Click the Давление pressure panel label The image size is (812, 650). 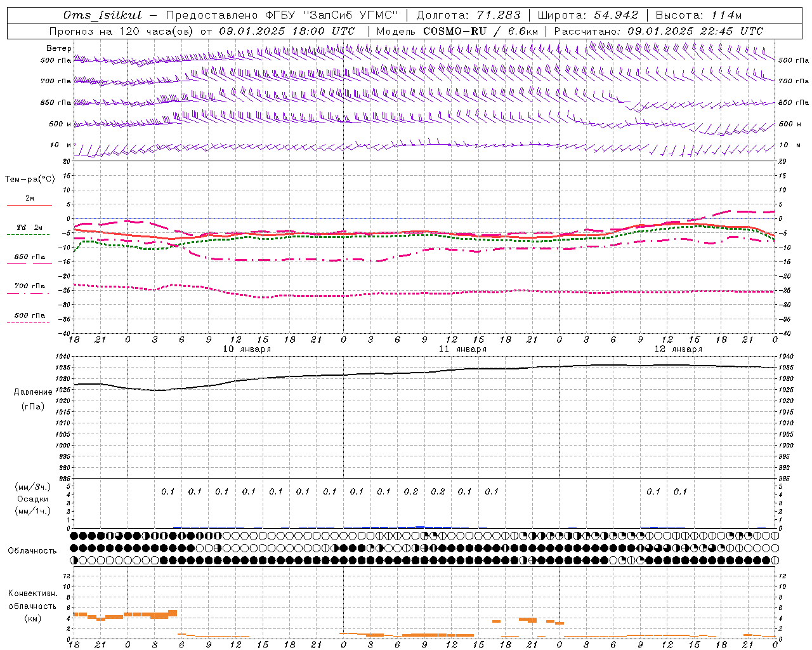click(33, 392)
